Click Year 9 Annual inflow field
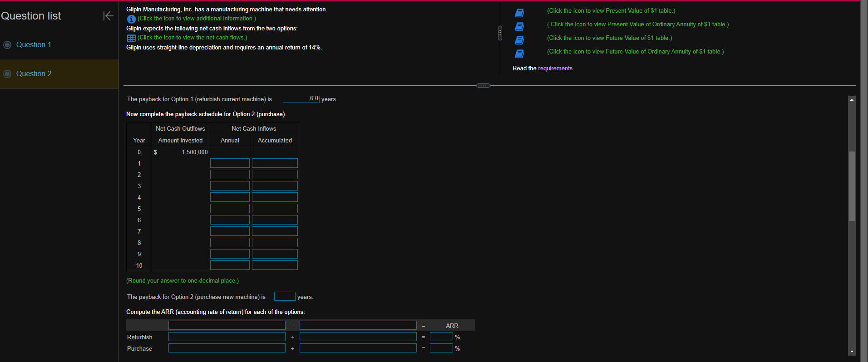Viewport: 868px width, 362px height. [x=230, y=254]
